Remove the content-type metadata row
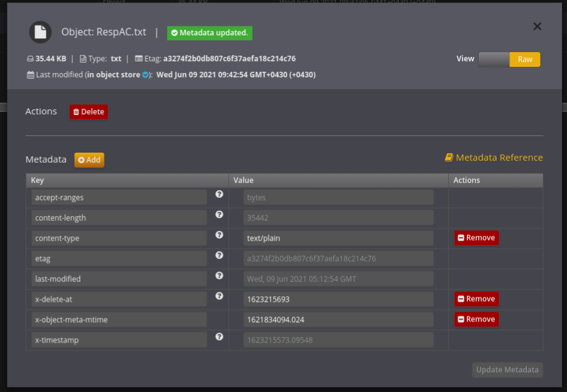The image size is (567, 392). (476, 238)
